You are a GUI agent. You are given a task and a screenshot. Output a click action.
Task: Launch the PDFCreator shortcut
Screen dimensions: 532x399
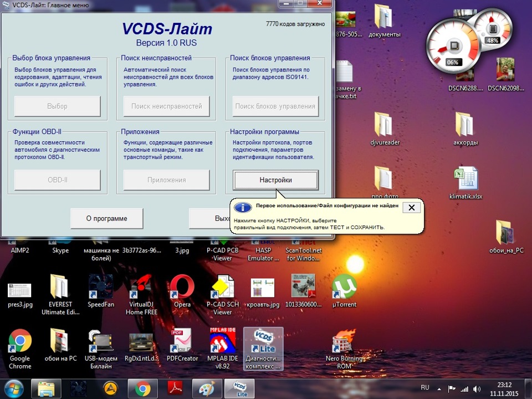(x=182, y=345)
